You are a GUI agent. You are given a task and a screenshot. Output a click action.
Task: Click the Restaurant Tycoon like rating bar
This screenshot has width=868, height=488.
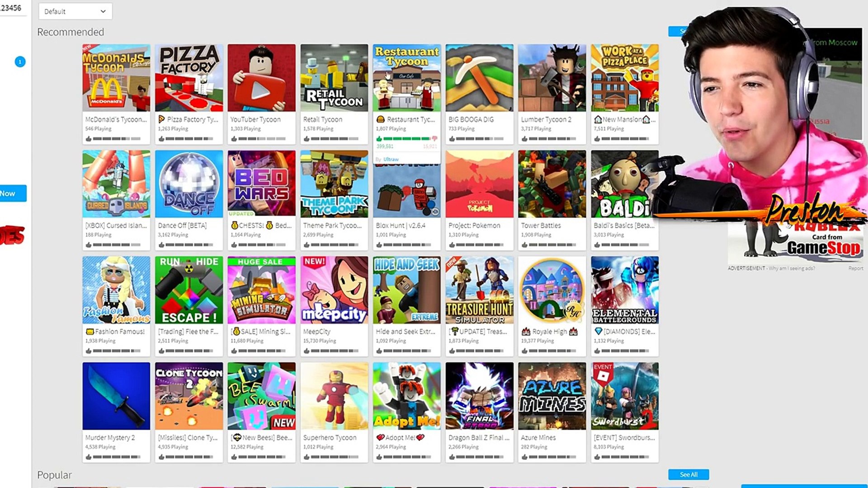[x=407, y=139]
